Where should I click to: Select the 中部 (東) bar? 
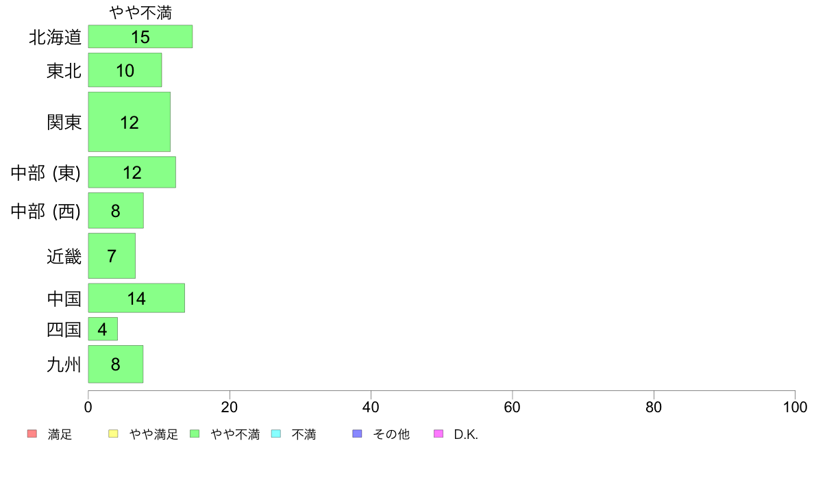coord(132,173)
